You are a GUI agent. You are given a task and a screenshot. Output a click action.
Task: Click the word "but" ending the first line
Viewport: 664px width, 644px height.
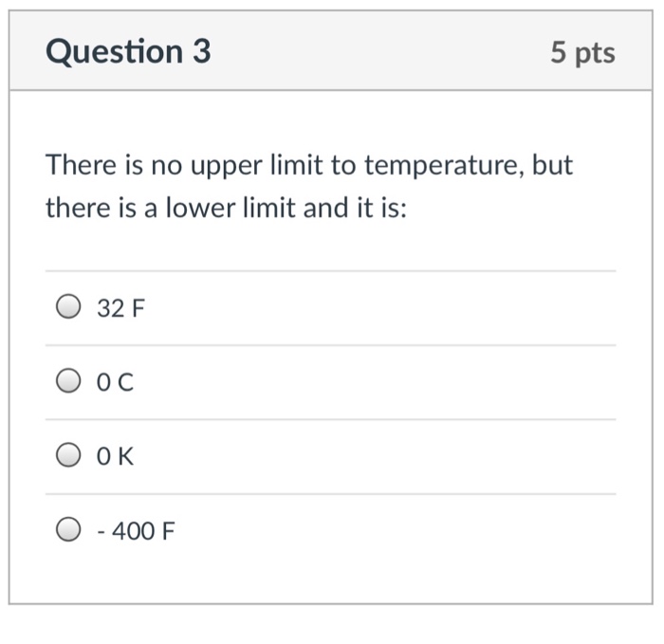(x=552, y=164)
